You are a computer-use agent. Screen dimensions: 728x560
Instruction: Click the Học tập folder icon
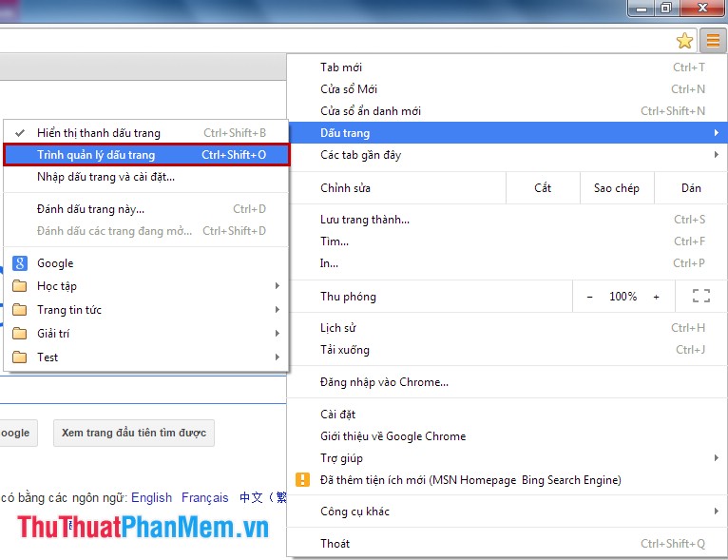point(20,285)
